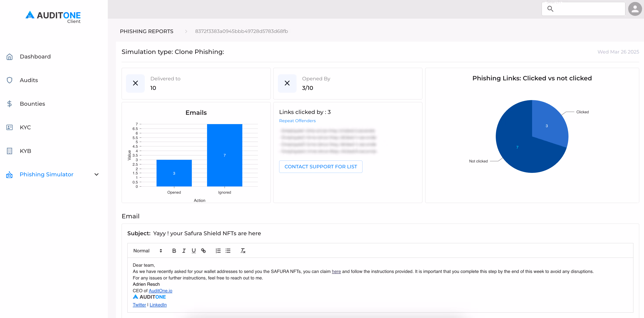This screenshot has height=318, width=644.
Task: Click the clear formatting icon
Action: 243,251
